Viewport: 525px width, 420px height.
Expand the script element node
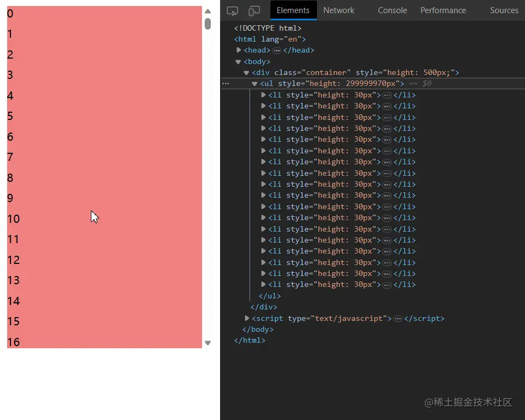pyautogui.click(x=246, y=318)
